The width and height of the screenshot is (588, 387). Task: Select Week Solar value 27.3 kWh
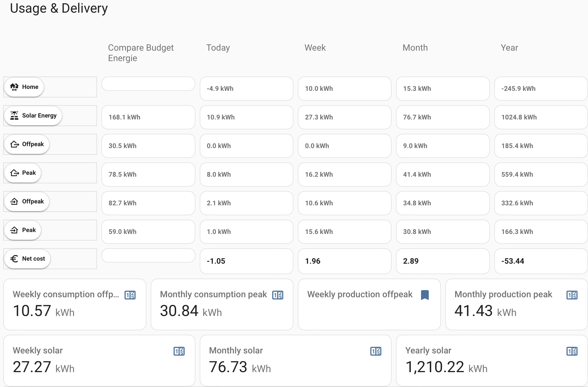(x=344, y=117)
